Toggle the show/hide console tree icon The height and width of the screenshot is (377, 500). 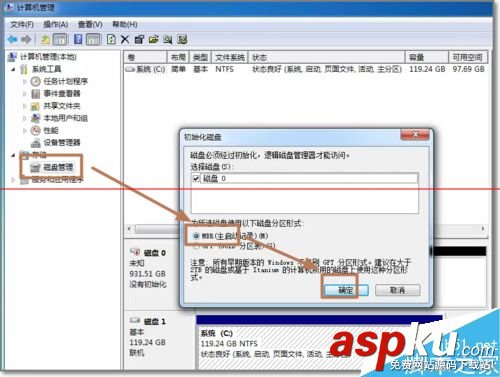(60, 40)
